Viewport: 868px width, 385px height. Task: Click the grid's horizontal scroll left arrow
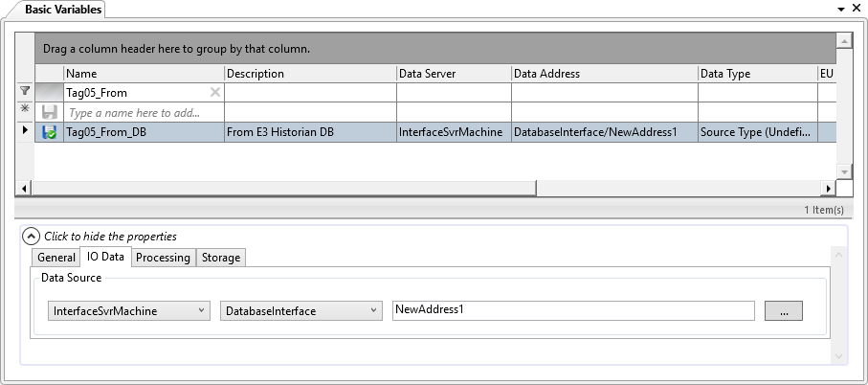(x=42, y=189)
